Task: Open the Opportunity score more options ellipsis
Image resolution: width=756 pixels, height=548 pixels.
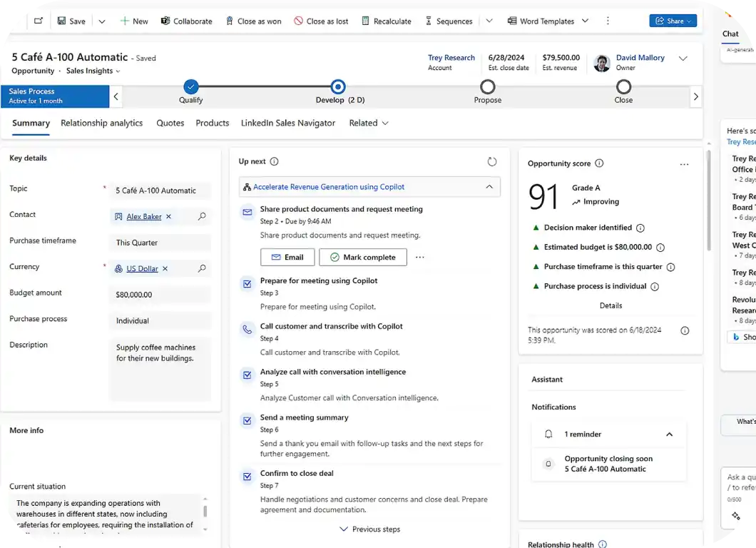Action: [x=684, y=164]
